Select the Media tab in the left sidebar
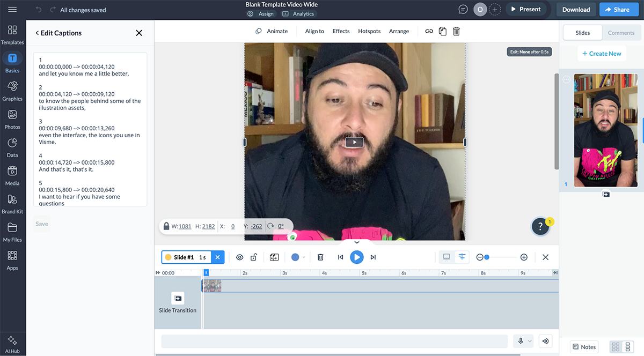Screen dimensions: 644x356 [x=12, y=175]
